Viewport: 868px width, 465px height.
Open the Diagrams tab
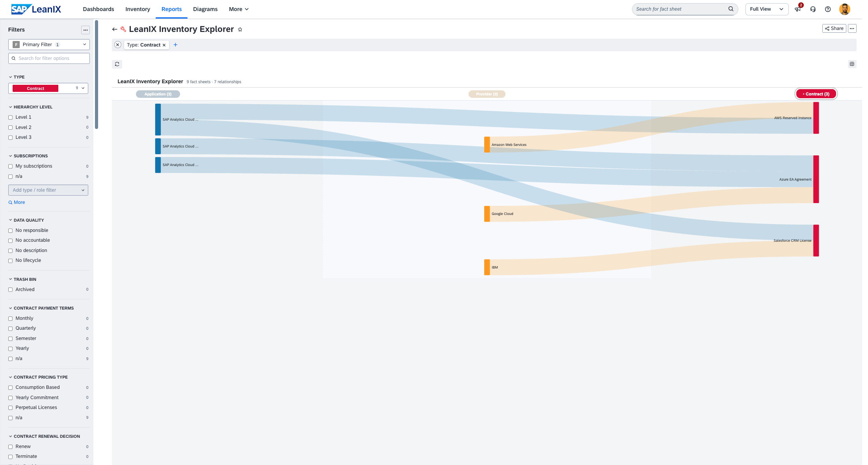[x=205, y=9]
